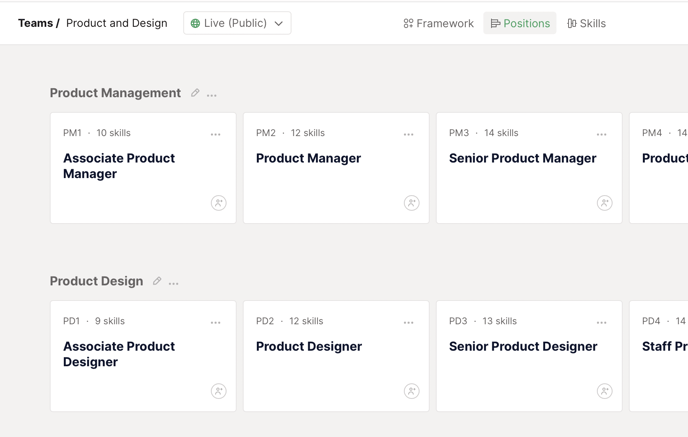Switch to the Framework tab
The width and height of the screenshot is (688, 437).
coord(438,23)
